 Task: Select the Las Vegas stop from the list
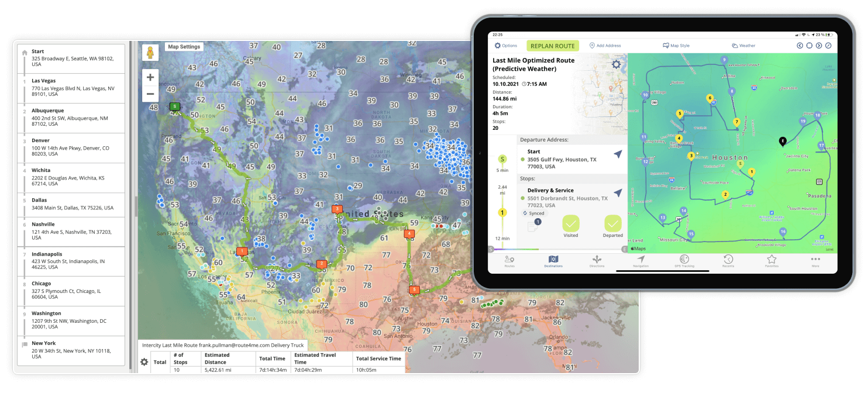coord(70,88)
